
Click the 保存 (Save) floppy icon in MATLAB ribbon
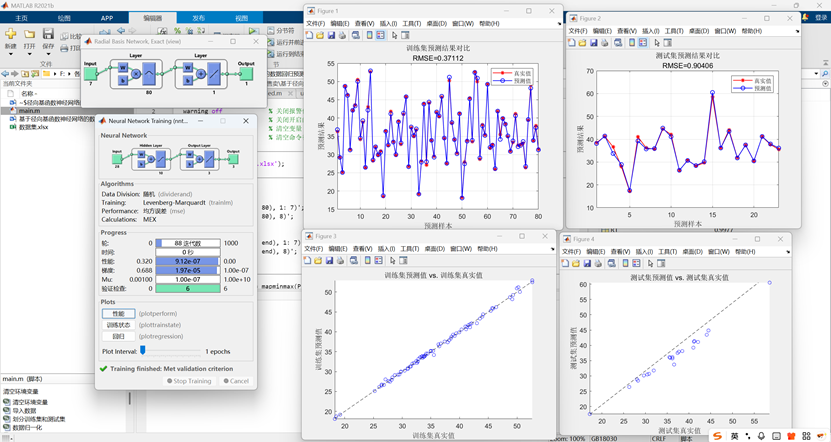point(48,34)
